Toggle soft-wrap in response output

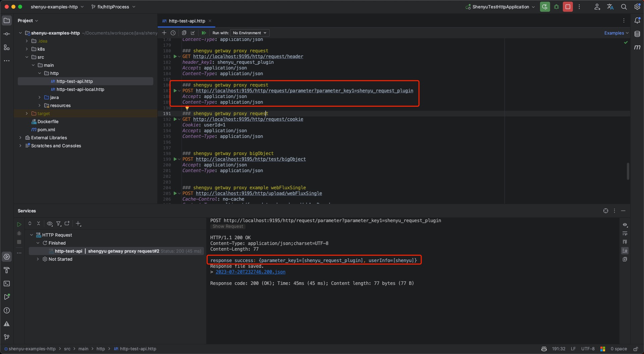coord(625,234)
